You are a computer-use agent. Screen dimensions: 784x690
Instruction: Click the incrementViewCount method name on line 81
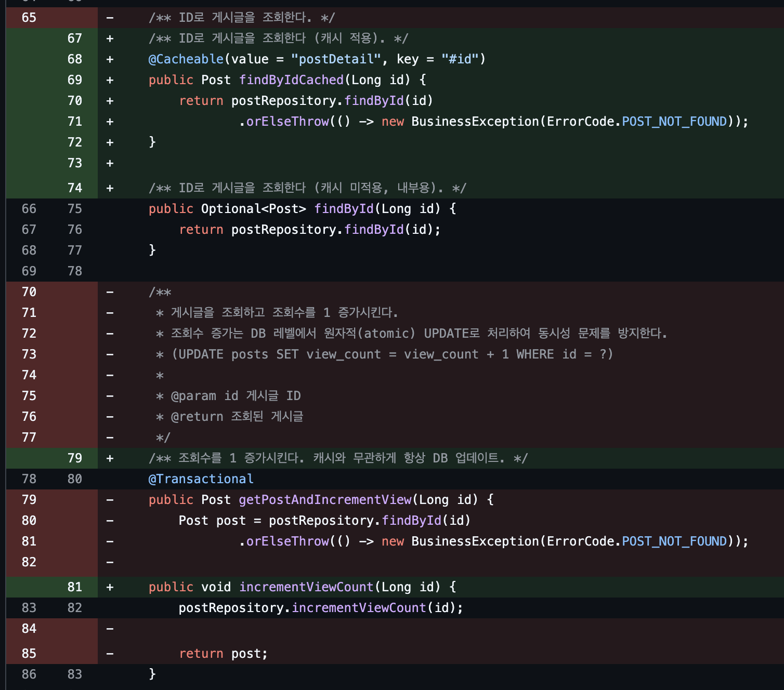pos(306,587)
